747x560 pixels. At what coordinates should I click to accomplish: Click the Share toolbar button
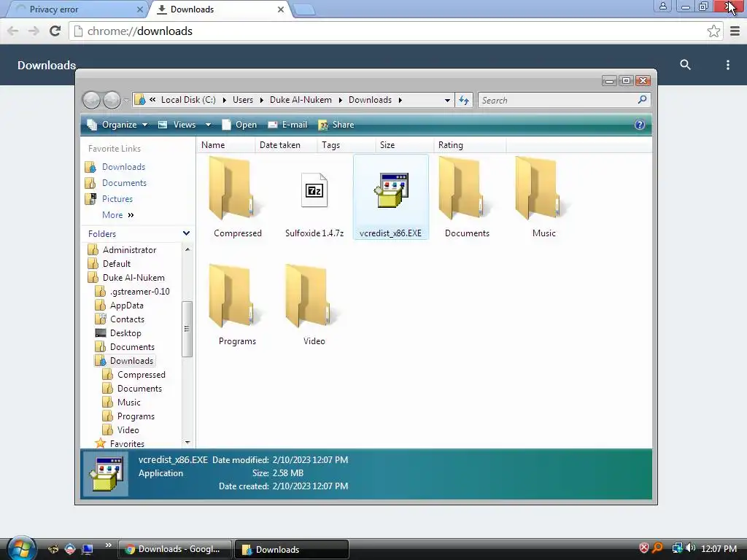pyautogui.click(x=336, y=125)
